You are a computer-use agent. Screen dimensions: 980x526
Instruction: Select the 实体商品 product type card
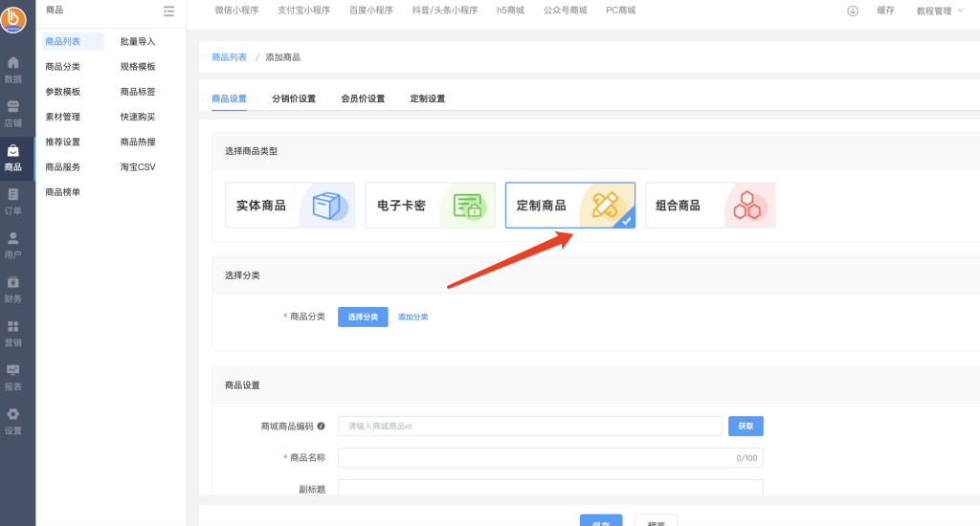(290, 206)
